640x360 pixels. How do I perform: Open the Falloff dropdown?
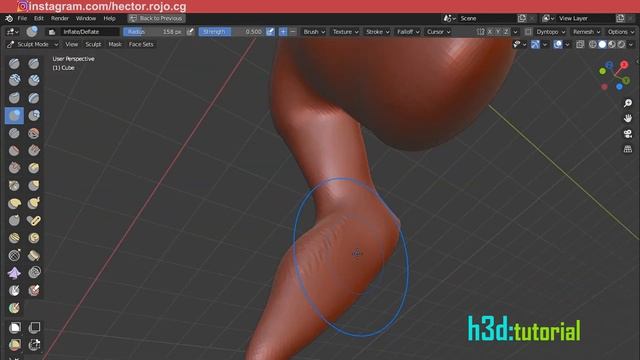408,31
